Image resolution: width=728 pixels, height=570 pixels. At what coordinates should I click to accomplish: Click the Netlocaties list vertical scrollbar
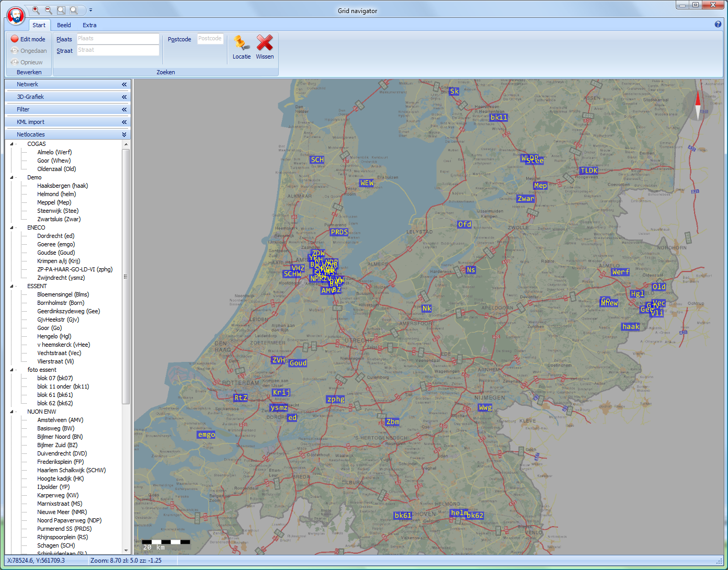pos(126,276)
